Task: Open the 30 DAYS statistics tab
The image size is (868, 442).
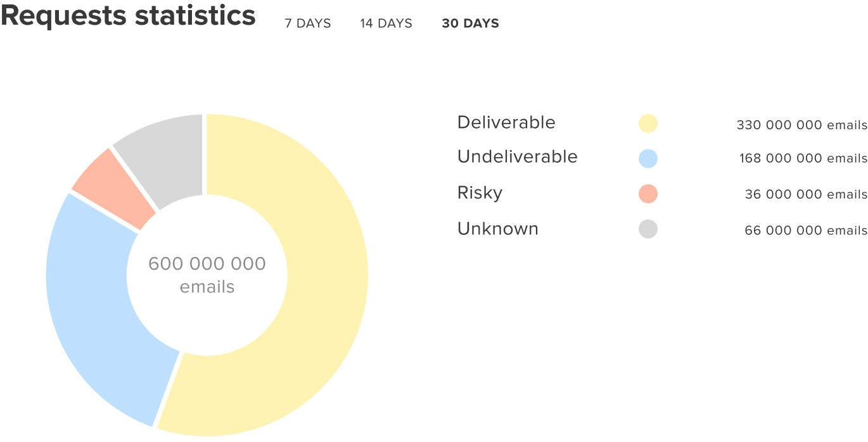Action: click(x=470, y=23)
